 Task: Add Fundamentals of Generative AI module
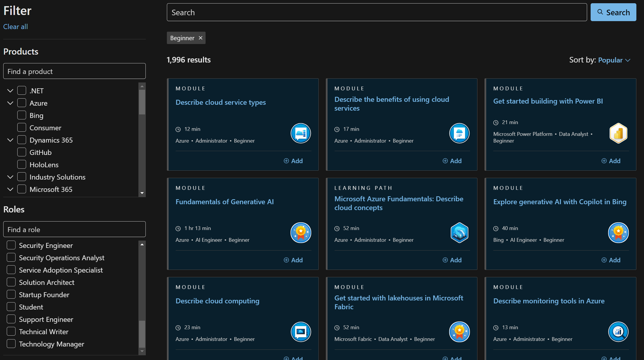click(293, 260)
